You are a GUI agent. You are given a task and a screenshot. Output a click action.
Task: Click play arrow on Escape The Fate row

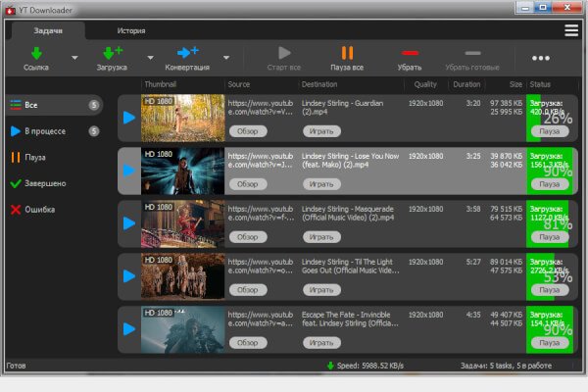[x=129, y=329]
